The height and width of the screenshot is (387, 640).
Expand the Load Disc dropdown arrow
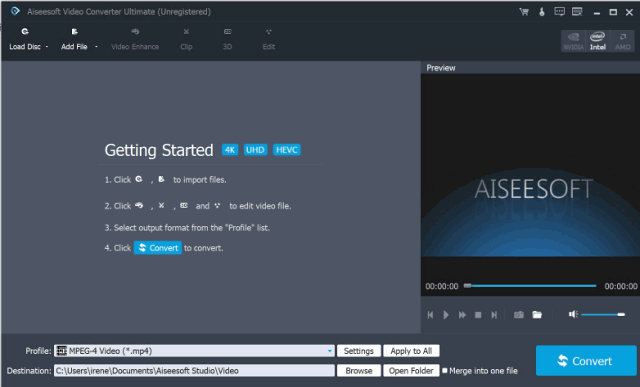[x=47, y=47]
